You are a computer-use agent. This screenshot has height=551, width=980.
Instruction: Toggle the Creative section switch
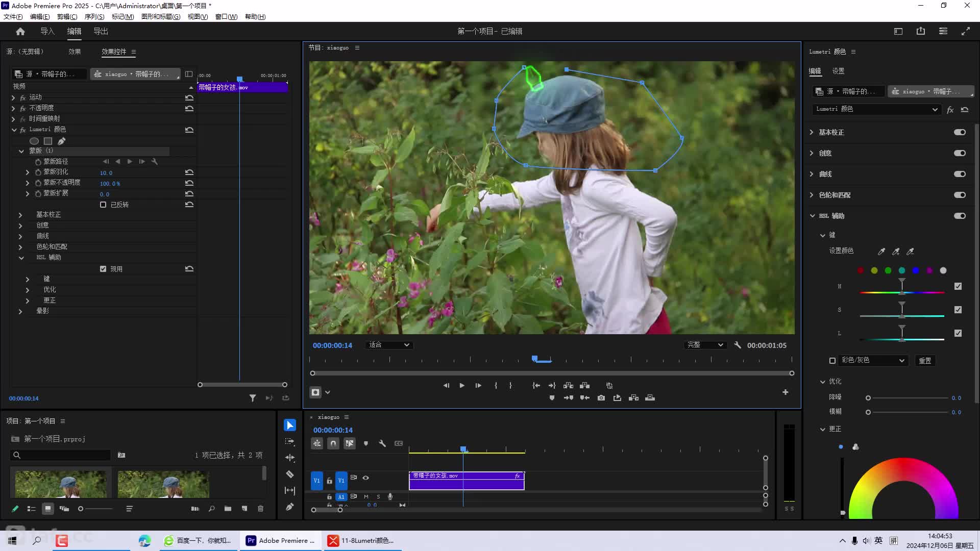pyautogui.click(x=960, y=153)
